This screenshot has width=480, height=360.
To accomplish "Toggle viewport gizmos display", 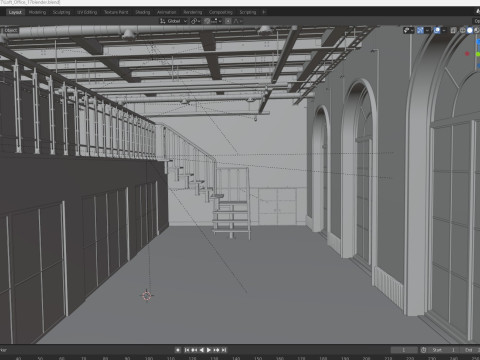I will 420,30.
